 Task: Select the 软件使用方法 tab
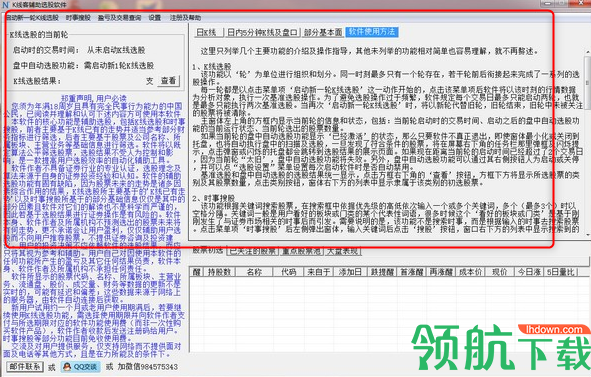point(372,32)
